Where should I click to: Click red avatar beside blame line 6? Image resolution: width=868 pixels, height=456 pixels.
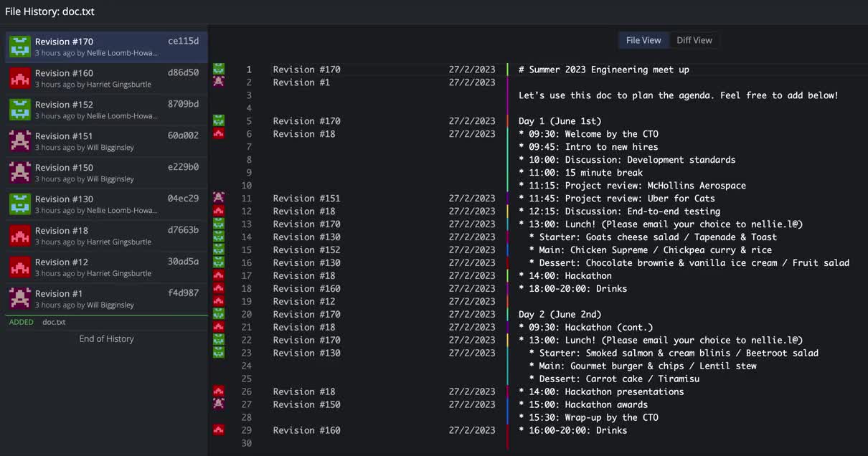tap(219, 134)
